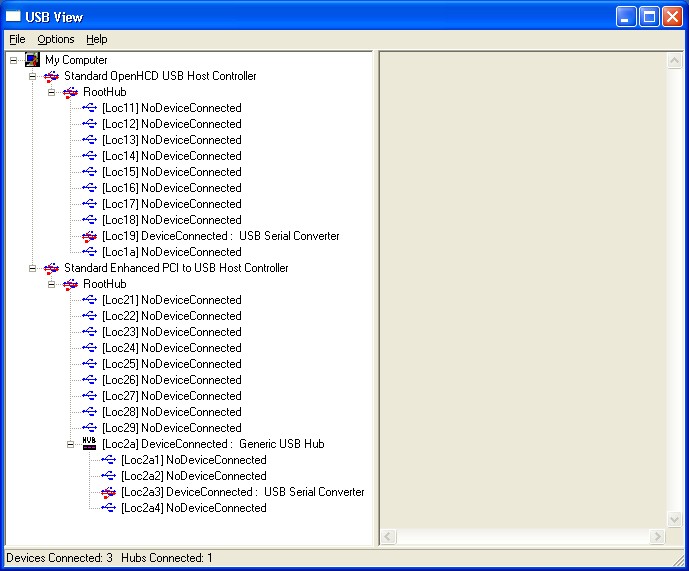
Task: Select the [Loc25] NoDeviceConnected port
Action: click(x=171, y=364)
